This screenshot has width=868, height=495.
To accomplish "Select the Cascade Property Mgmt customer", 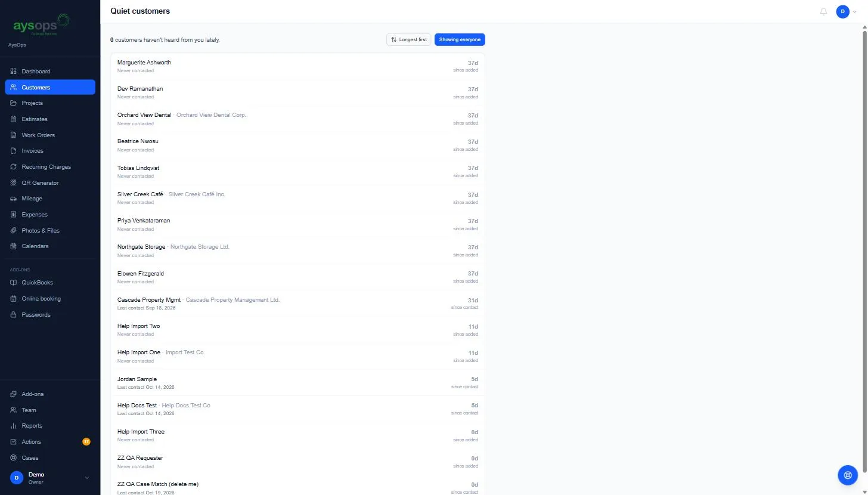I will click(x=297, y=304).
